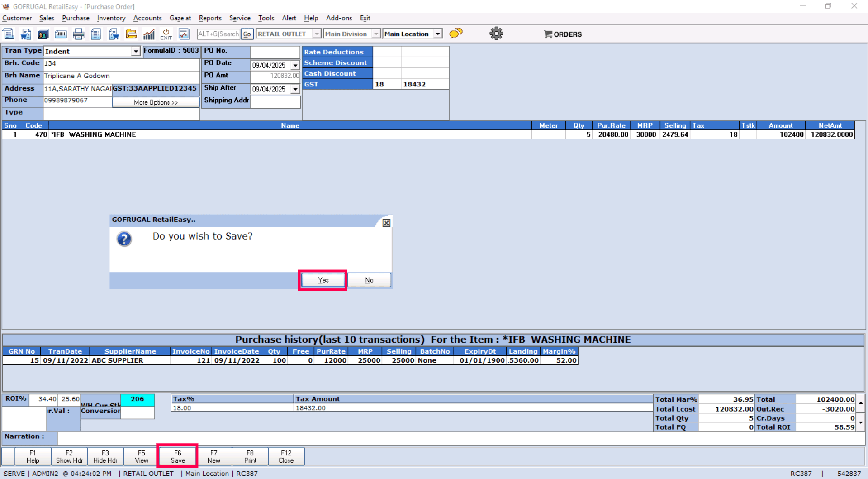Click the cart with document toolbar icon
This screenshot has width=868, height=479.
26,34
